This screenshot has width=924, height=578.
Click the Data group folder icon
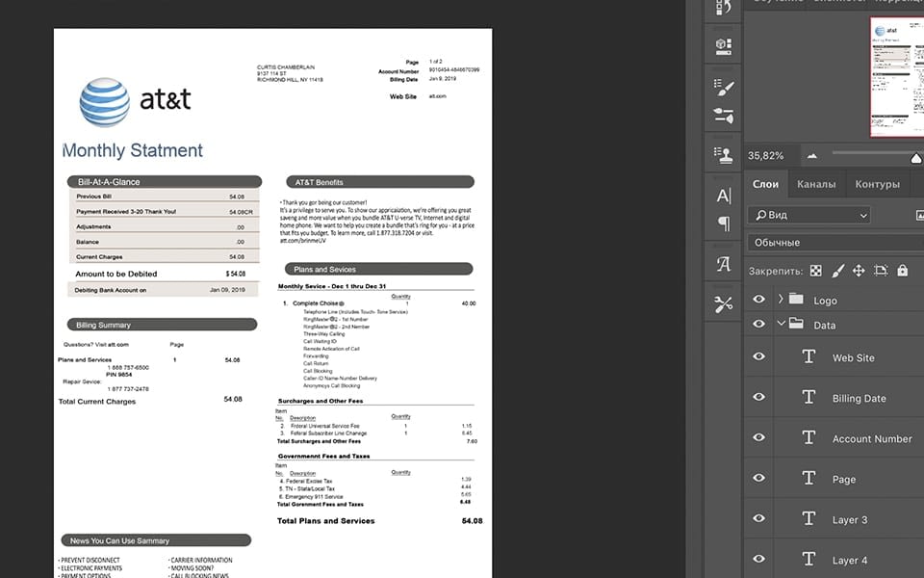click(x=796, y=324)
